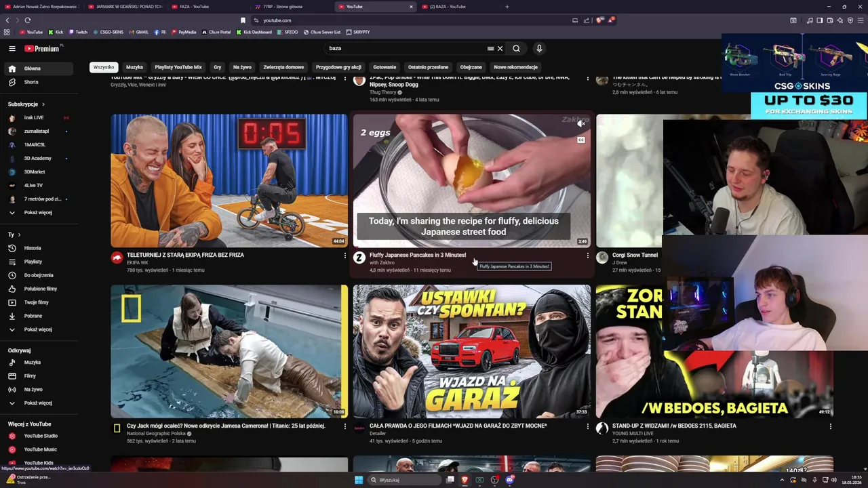Open Polubione filmy in sidebar
Image resolution: width=868 pixels, height=488 pixels.
[x=37, y=289]
